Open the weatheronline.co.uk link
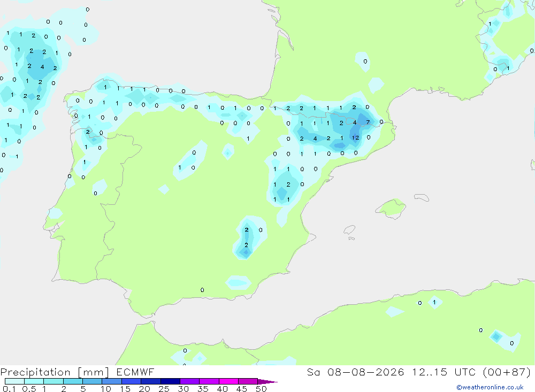535x392 pixels. tap(490, 387)
